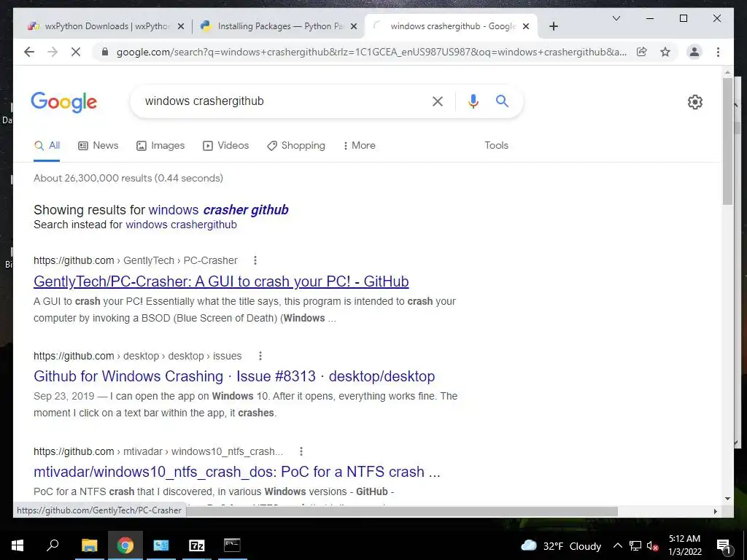Open the Command Prompt taskbar icon
Viewport: 747px width, 560px height.
pos(232,545)
